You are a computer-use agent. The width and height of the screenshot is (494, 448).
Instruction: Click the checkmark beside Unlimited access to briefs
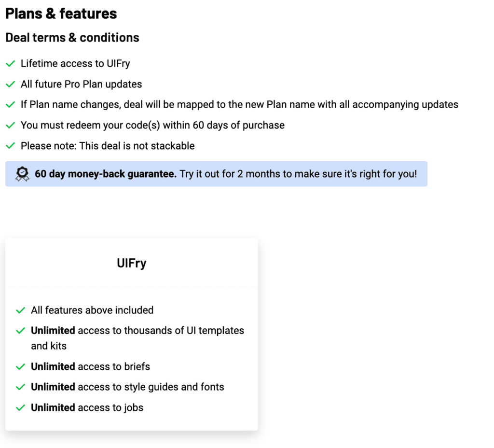(x=20, y=367)
